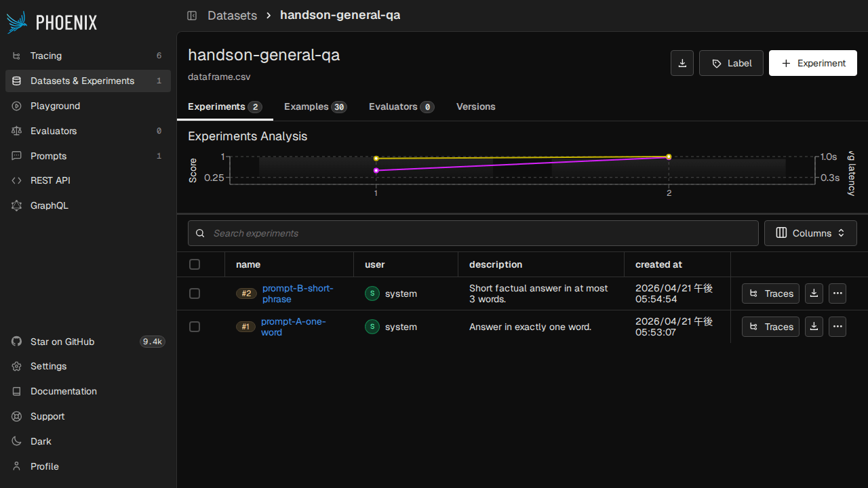The height and width of the screenshot is (488, 868).
Task: Click the add Experiment button
Action: pos(813,63)
